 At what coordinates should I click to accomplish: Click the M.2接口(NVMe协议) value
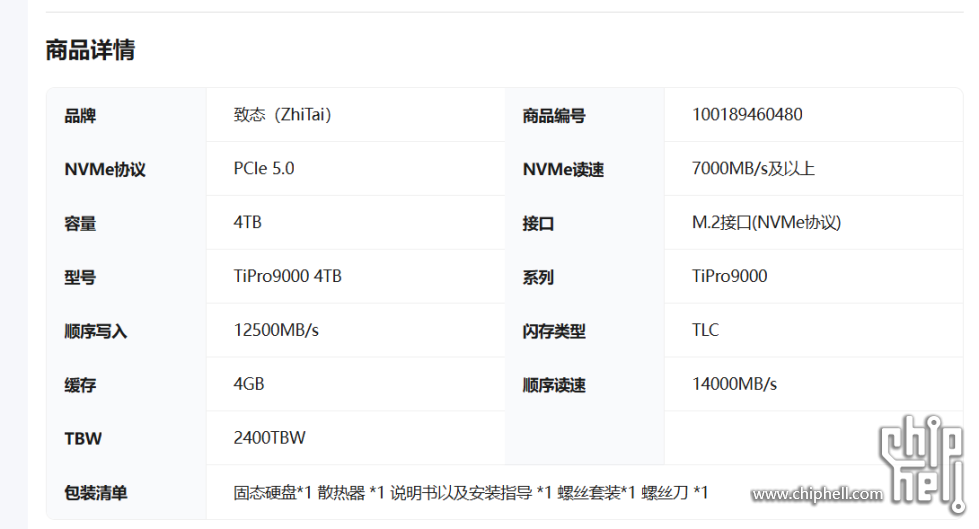point(767,222)
